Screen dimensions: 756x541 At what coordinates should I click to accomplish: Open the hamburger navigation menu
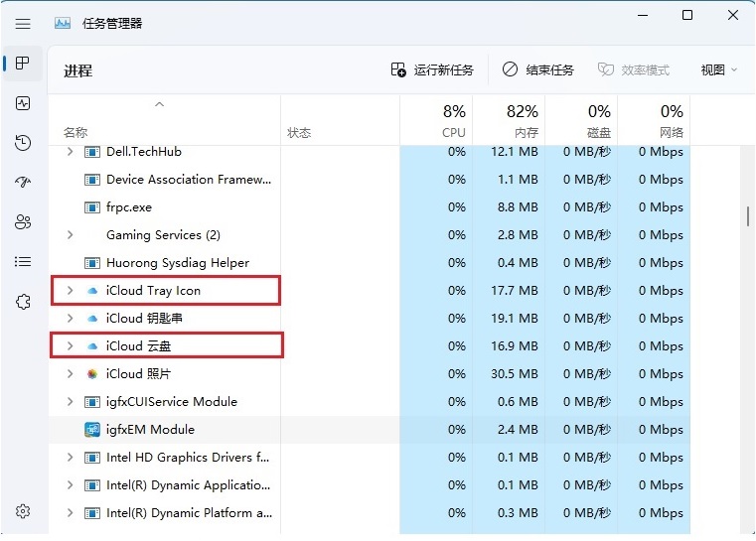click(23, 22)
